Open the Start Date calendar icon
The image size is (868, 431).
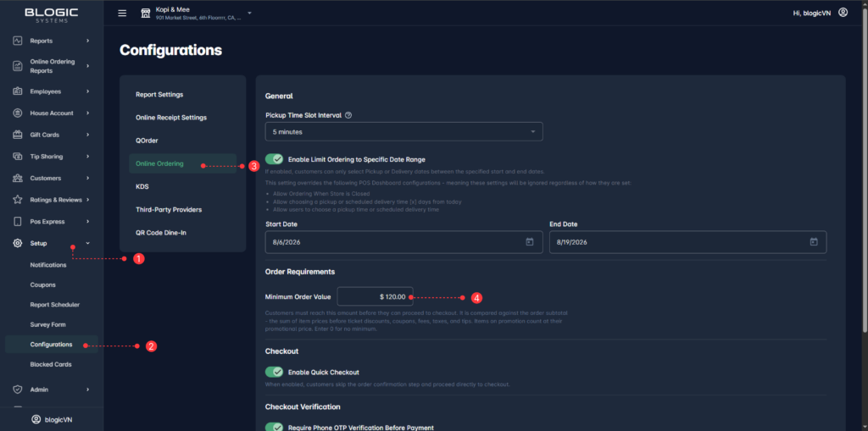529,242
